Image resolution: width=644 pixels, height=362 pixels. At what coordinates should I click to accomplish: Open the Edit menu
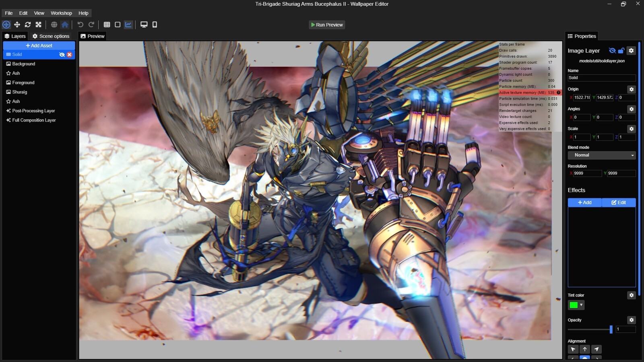23,13
